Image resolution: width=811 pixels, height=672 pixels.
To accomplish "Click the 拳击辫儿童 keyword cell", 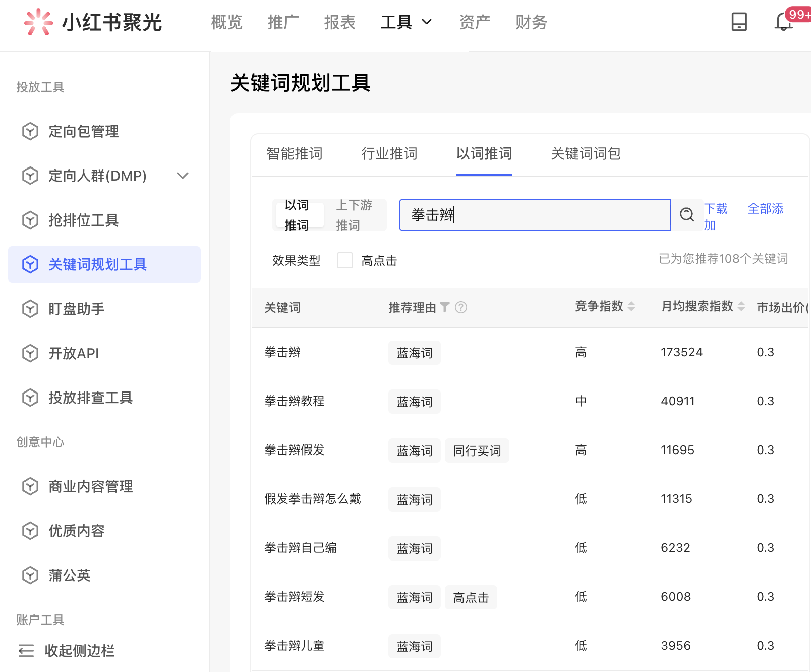I will click(x=295, y=646).
